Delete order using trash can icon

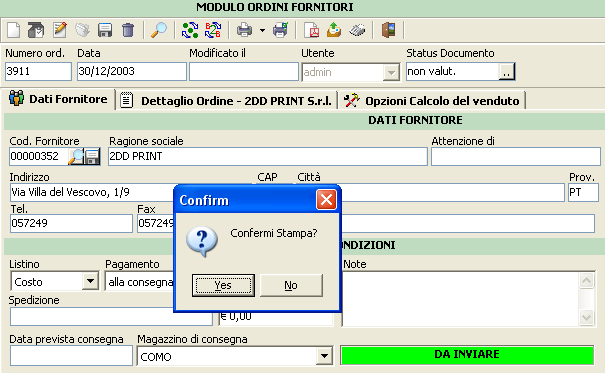(128, 30)
